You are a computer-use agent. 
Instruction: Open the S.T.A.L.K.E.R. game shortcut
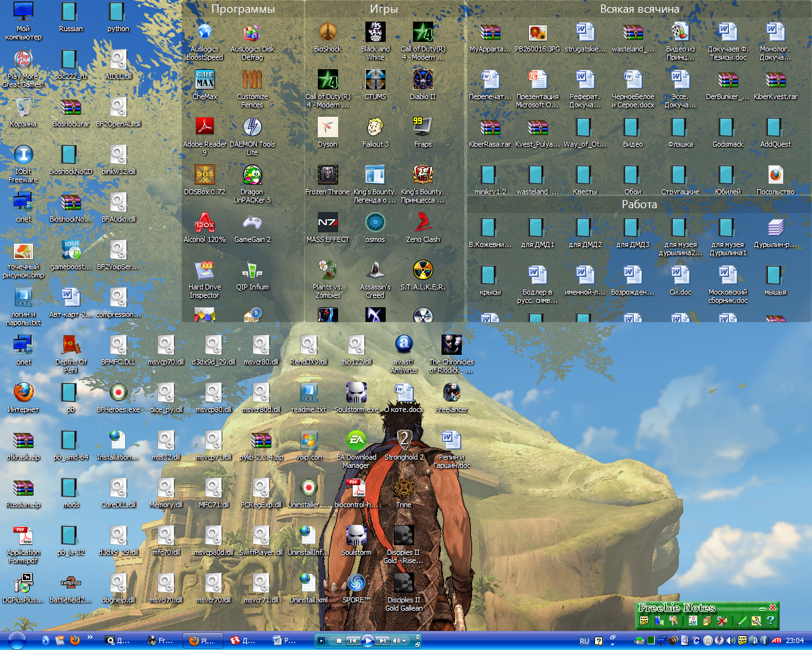422,271
